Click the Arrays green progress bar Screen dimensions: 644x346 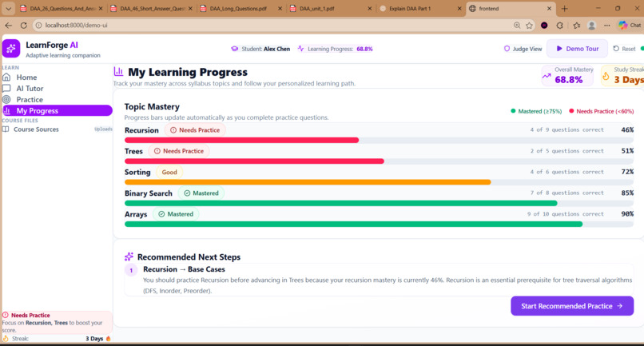click(x=354, y=224)
